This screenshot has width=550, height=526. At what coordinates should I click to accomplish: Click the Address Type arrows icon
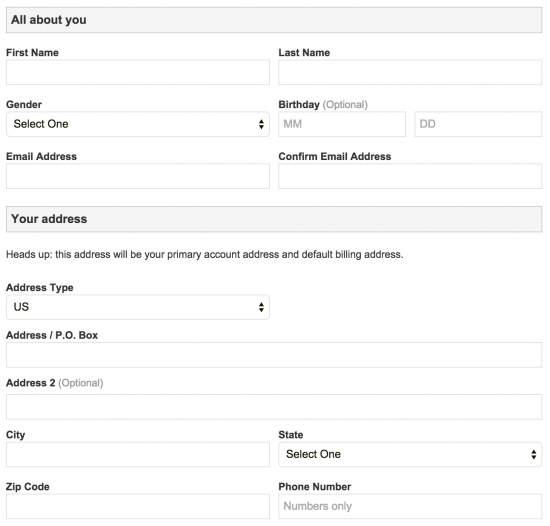pyautogui.click(x=261, y=307)
